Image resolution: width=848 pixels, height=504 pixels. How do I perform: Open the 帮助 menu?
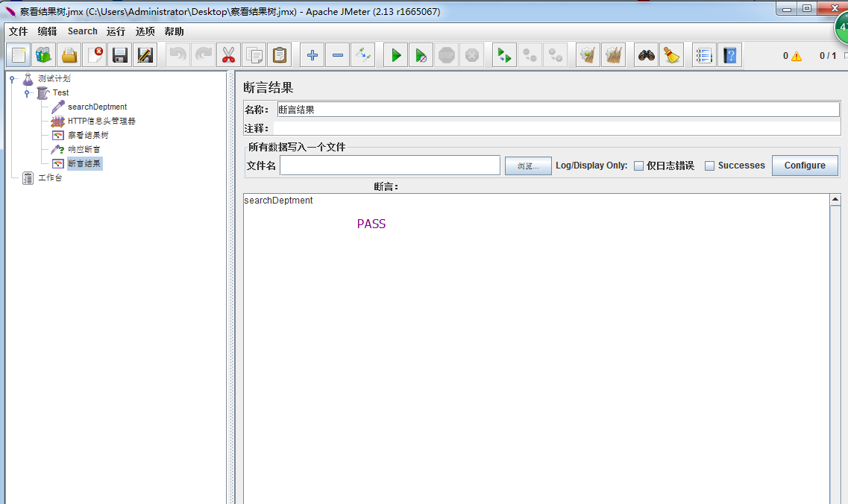(174, 31)
